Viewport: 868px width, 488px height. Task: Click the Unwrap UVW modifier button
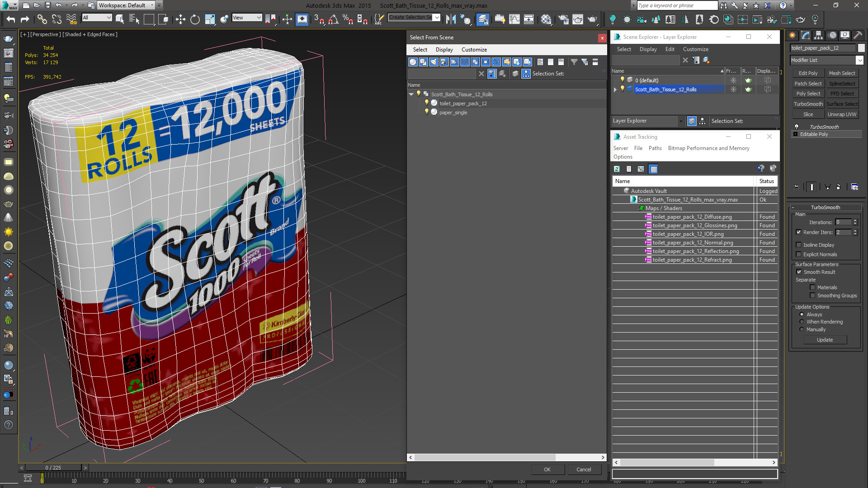click(x=842, y=114)
